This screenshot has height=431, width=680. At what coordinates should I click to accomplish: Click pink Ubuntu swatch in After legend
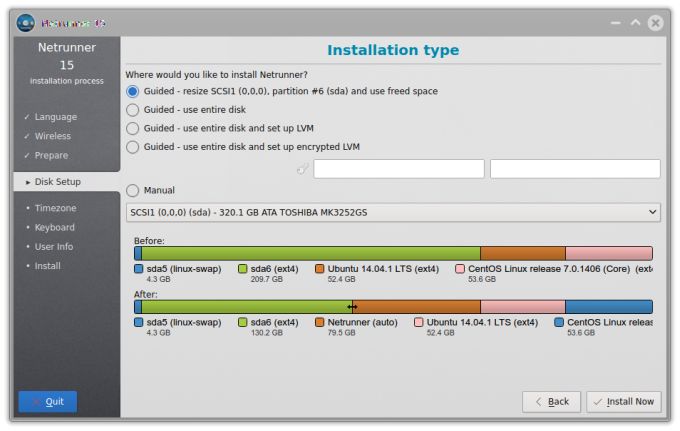click(x=418, y=323)
